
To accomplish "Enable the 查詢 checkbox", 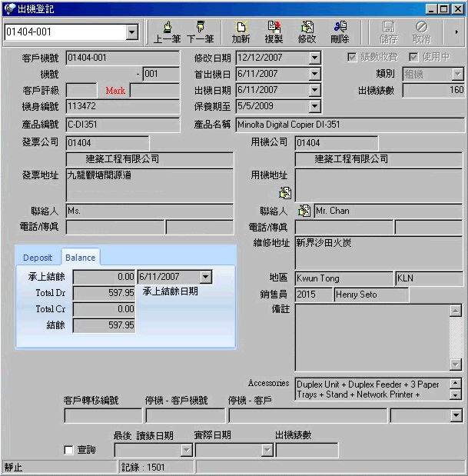I will click(x=69, y=450).
